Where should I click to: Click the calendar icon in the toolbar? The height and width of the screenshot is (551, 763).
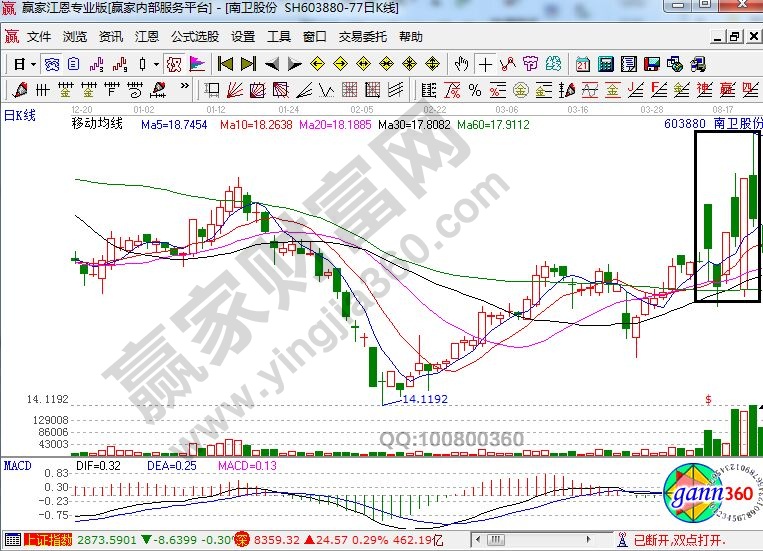(x=583, y=64)
